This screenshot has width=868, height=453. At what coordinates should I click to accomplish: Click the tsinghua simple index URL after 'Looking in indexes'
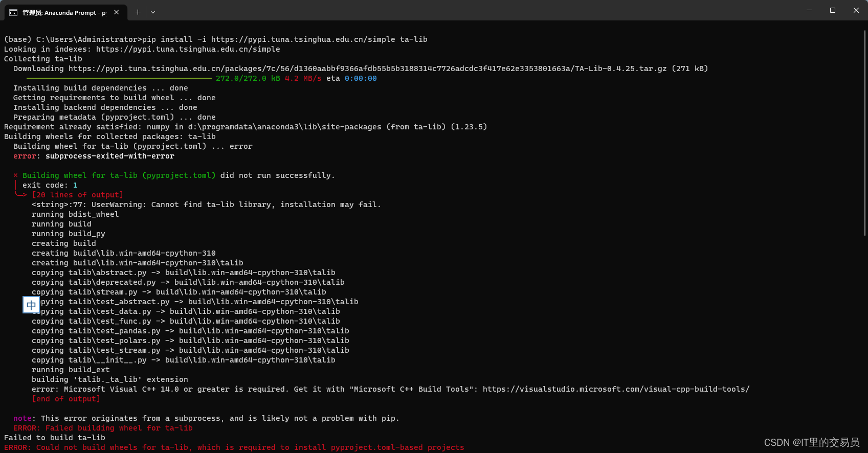[188, 49]
